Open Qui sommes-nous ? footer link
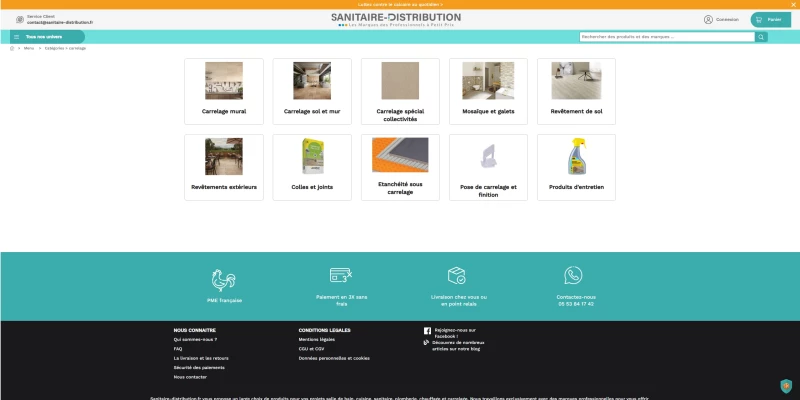The image size is (800, 400). tap(195, 340)
